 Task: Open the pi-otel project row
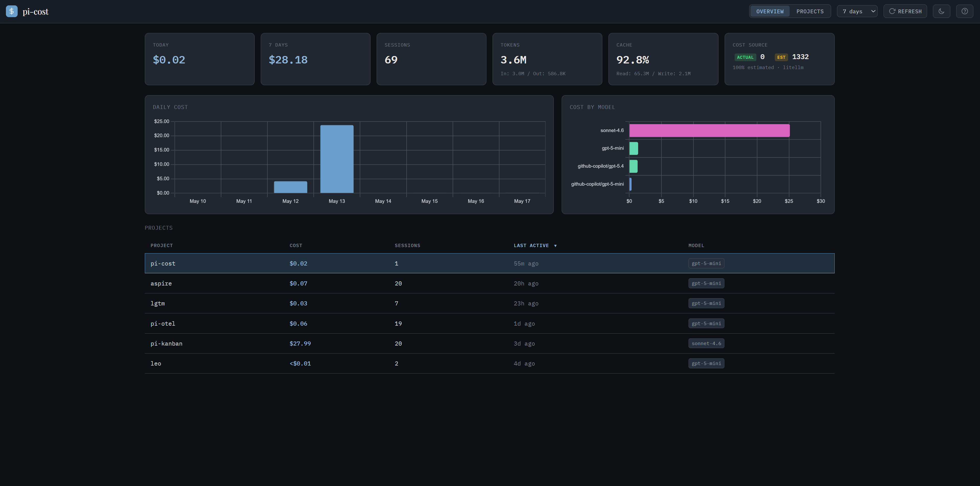click(x=489, y=324)
